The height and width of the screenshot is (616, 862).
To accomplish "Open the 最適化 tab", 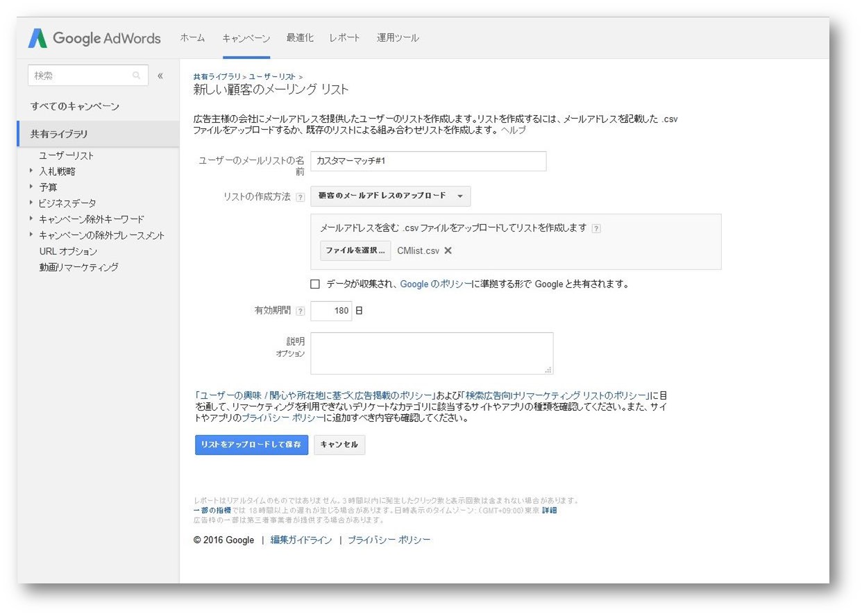I will click(300, 38).
